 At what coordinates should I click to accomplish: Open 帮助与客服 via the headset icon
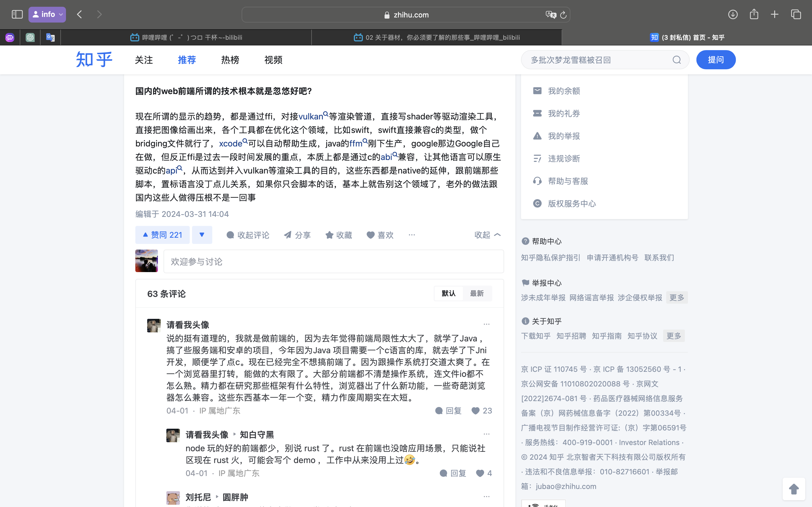point(537,181)
